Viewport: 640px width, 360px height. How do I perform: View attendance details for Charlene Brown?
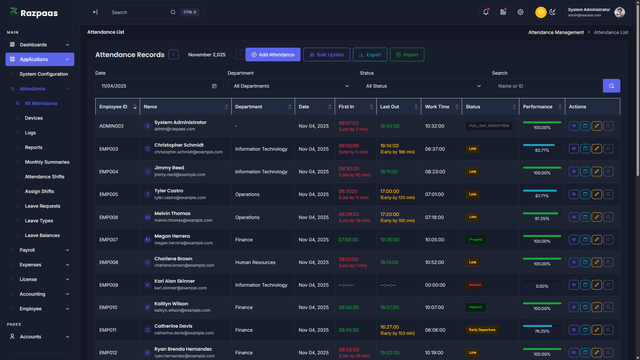click(x=573, y=262)
